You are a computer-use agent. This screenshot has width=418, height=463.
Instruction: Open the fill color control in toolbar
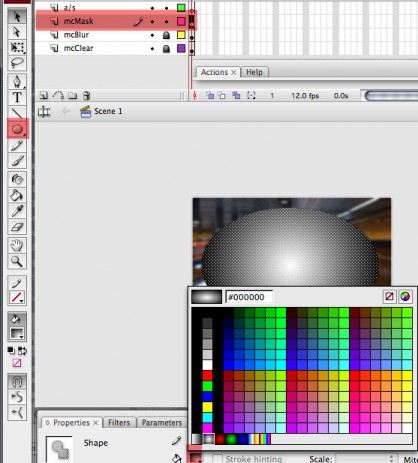pyautogui.click(x=17, y=333)
